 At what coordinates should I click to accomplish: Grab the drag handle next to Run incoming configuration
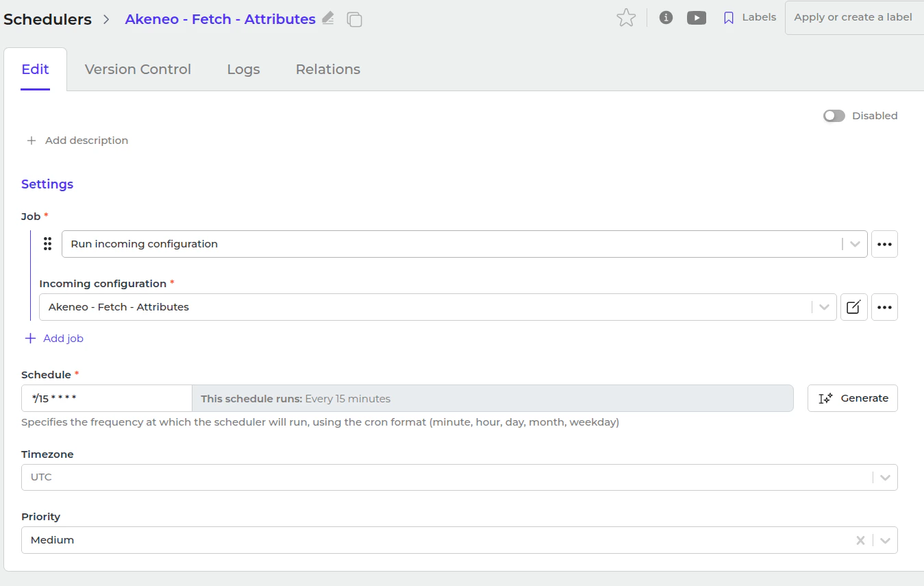click(47, 243)
